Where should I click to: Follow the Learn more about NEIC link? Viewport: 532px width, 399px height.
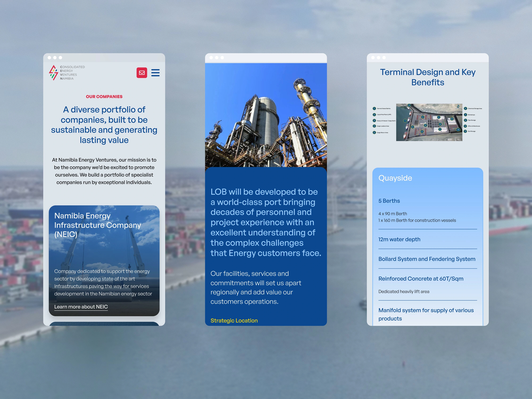[x=81, y=307]
